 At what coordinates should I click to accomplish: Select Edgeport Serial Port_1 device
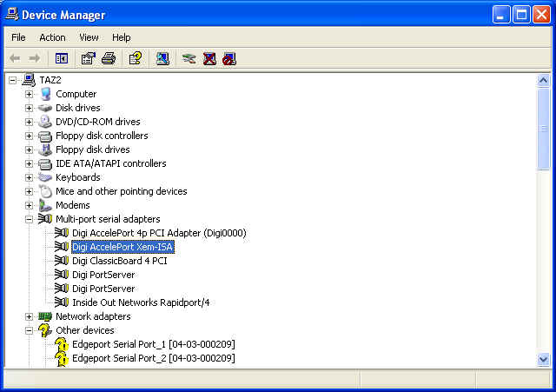pos(153,344)
